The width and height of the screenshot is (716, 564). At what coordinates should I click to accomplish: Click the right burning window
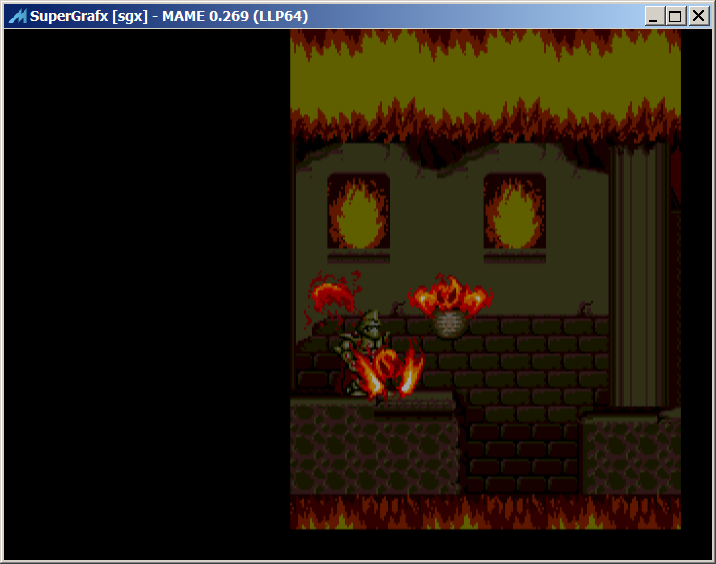515,211
